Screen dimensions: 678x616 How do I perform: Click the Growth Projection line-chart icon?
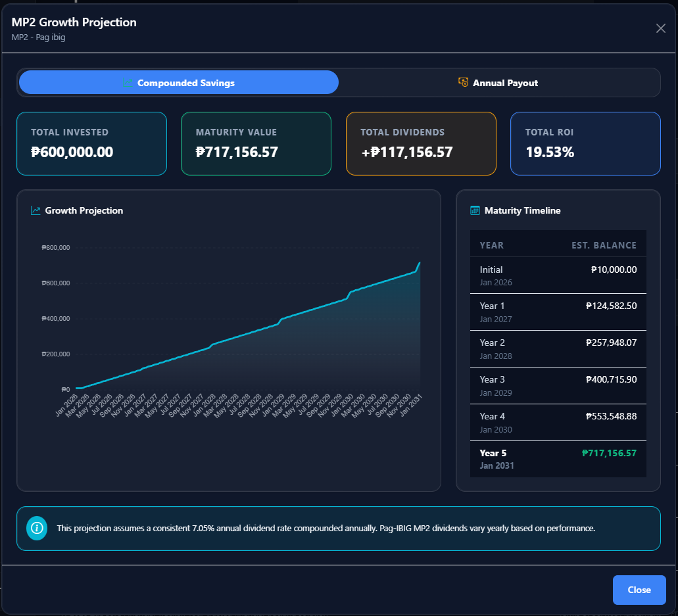35,210
